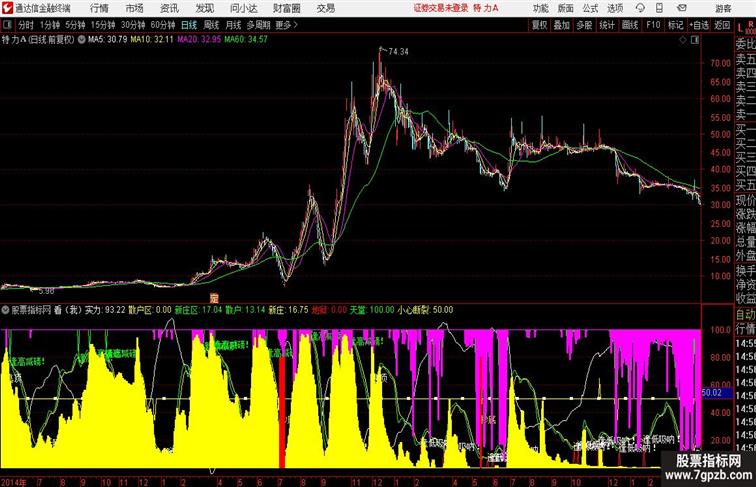Click the MA5: 30.79 value label
Image resolution: width=756 pixels, height=487 pixels.
pyautogui.click(x=108, y=40)
